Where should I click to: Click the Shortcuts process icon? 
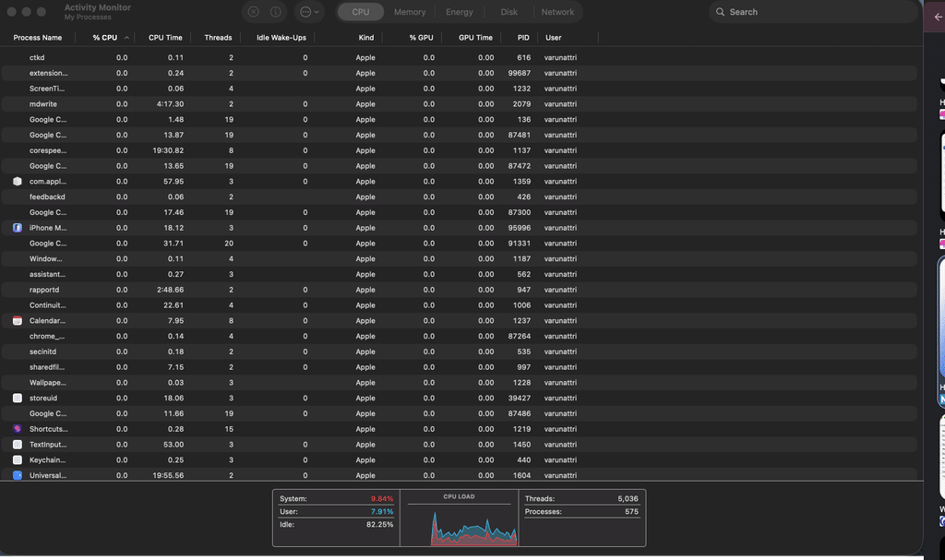[x=18, y=429]
